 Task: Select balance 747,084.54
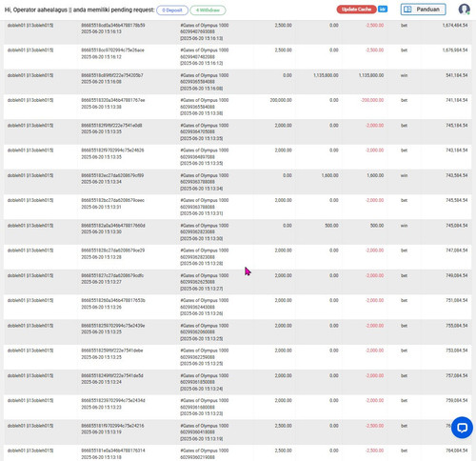click(x=457, y=251)
